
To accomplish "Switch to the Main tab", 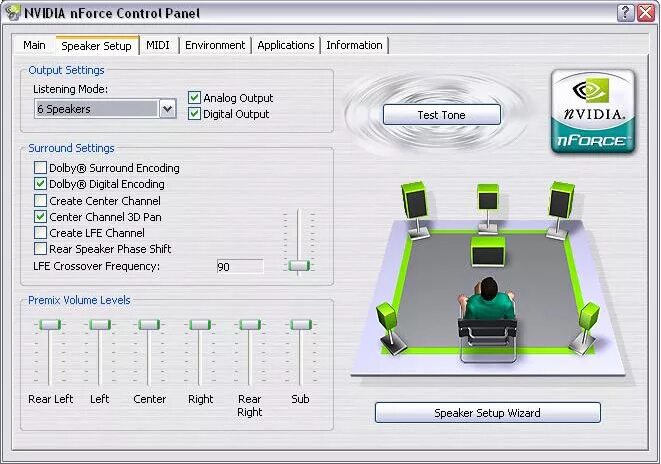I will [x=34, y=45].
